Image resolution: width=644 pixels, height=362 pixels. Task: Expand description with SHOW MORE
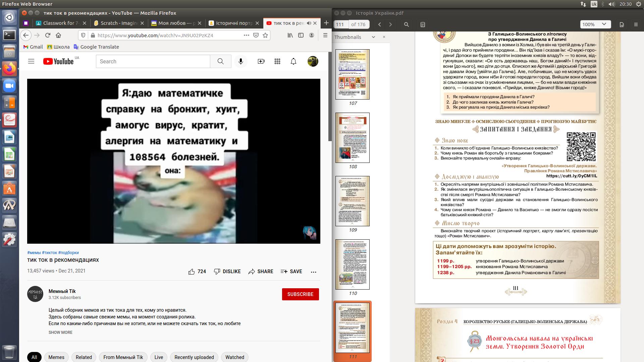point(60,333)
